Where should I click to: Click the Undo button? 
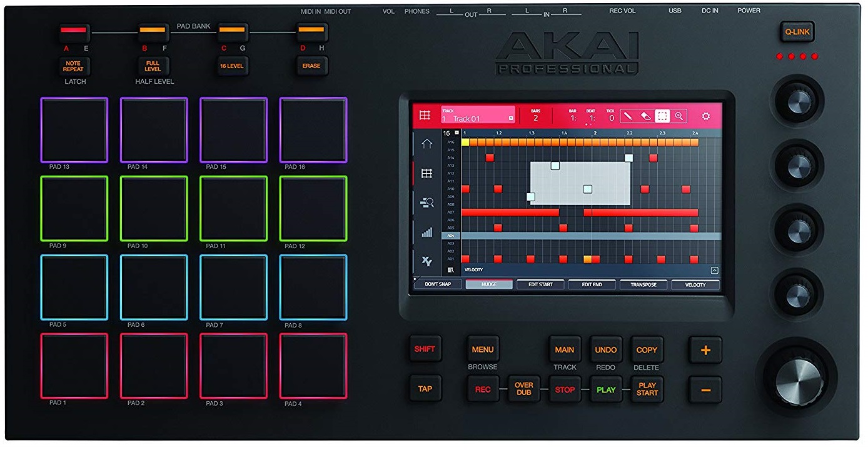click(605, 349)
